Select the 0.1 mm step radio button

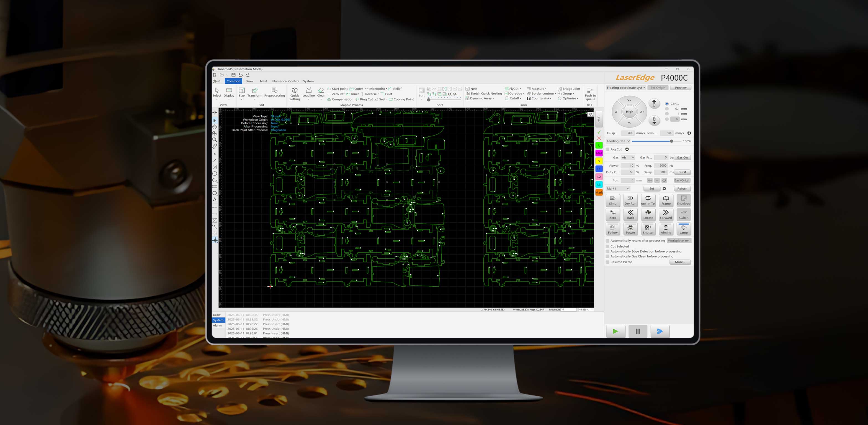click(666, 109)
